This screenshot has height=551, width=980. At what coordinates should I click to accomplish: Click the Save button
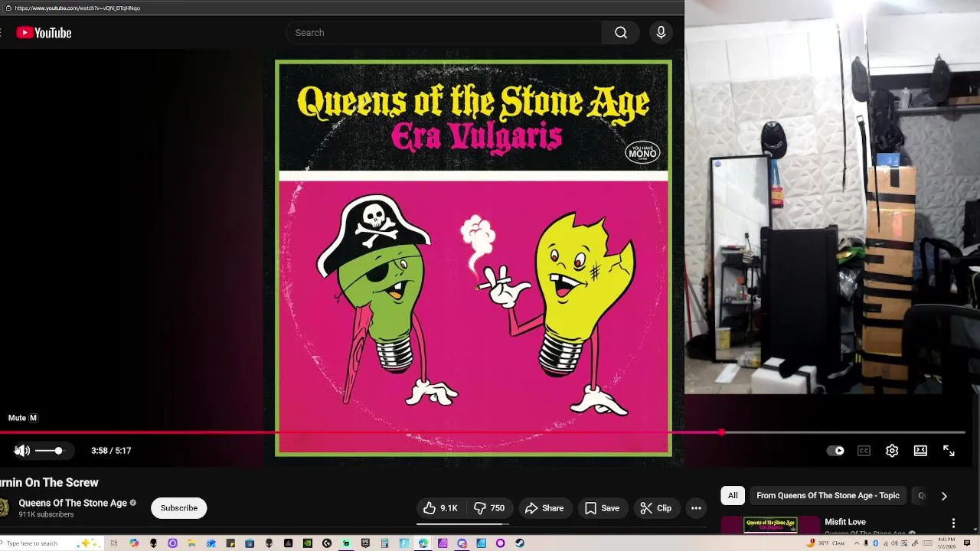pyautogui.click(x=602, y=508)
